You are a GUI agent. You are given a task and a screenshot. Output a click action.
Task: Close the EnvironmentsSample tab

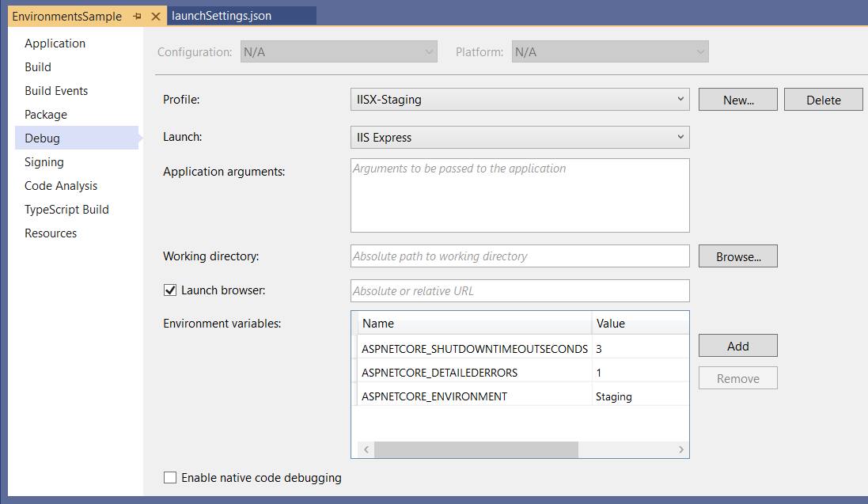[156, 16]
